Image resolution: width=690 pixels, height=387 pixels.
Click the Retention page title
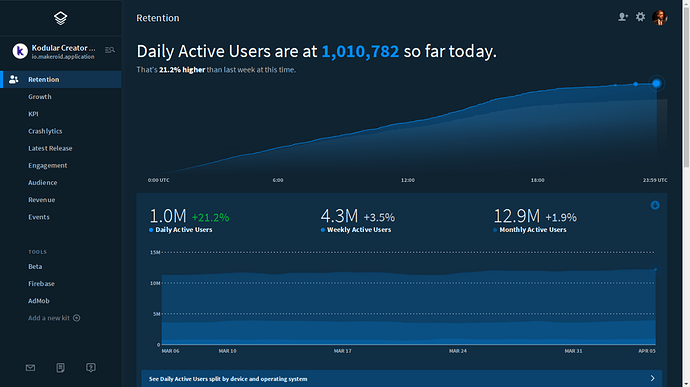pyautogui.click(x=158, y=18)
